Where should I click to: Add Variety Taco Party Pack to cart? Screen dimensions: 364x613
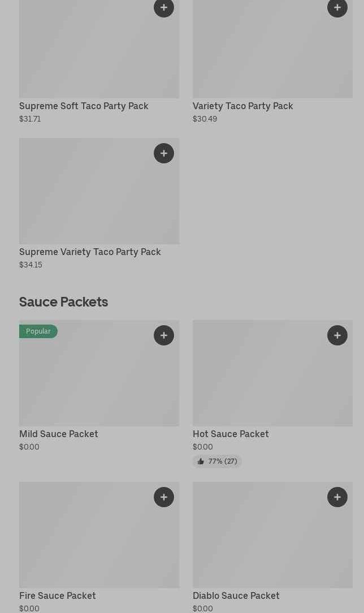pyautogui.click(x=337, y=8)
